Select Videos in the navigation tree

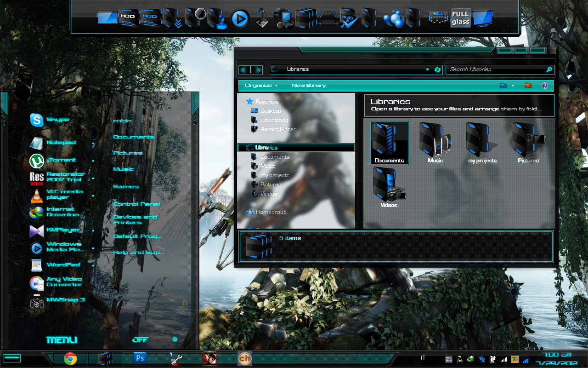[264, 194]
